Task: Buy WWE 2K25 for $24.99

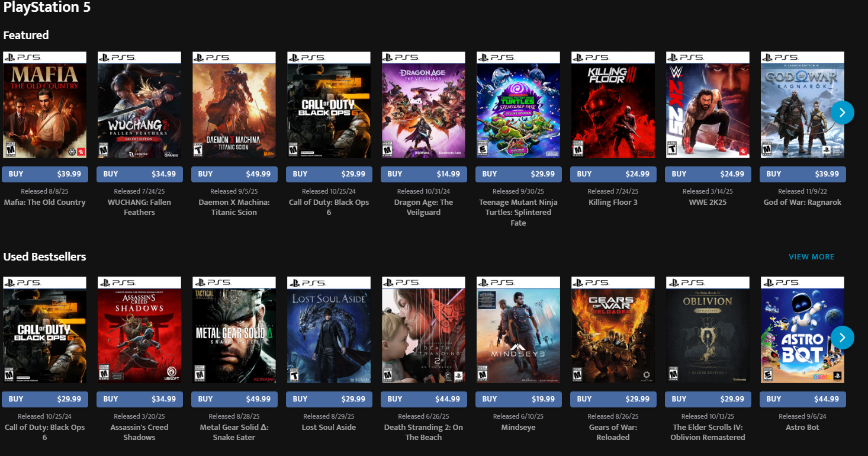Action: coord(708,174)
